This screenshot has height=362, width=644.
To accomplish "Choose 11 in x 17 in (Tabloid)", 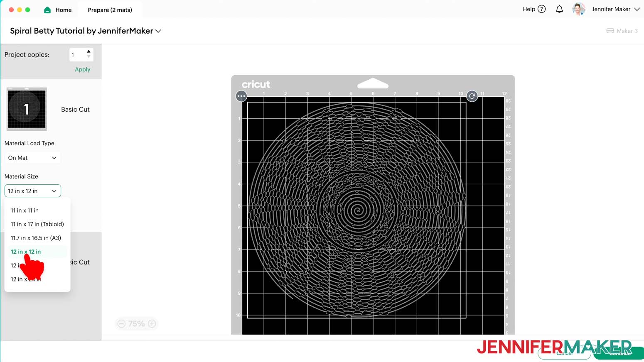I will pos(37,224).
